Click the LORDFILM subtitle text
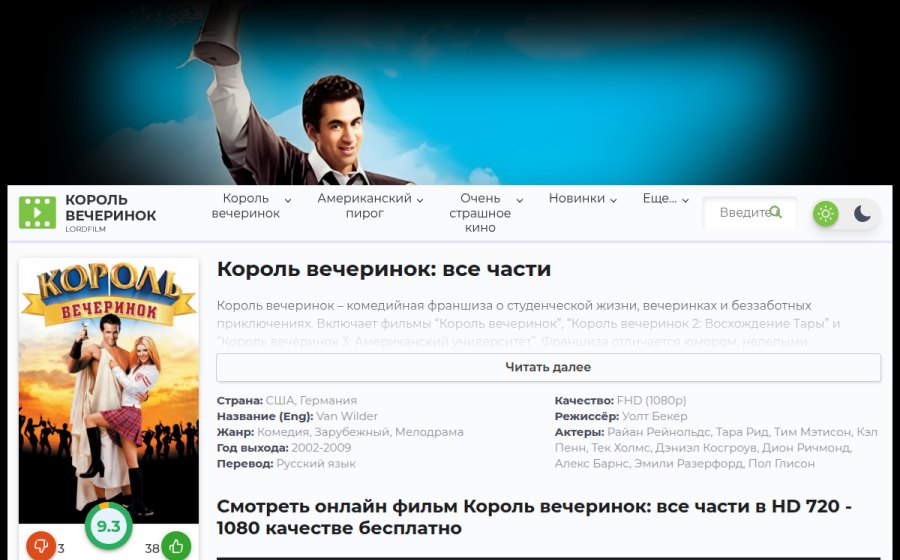This screenshot has width=900, height=560. pos(85,229)
